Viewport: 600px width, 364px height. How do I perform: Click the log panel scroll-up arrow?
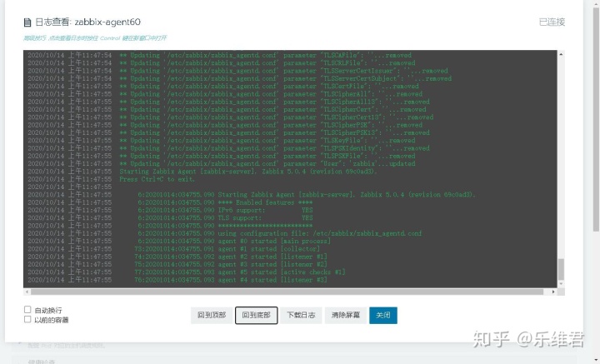click(561, 54)
